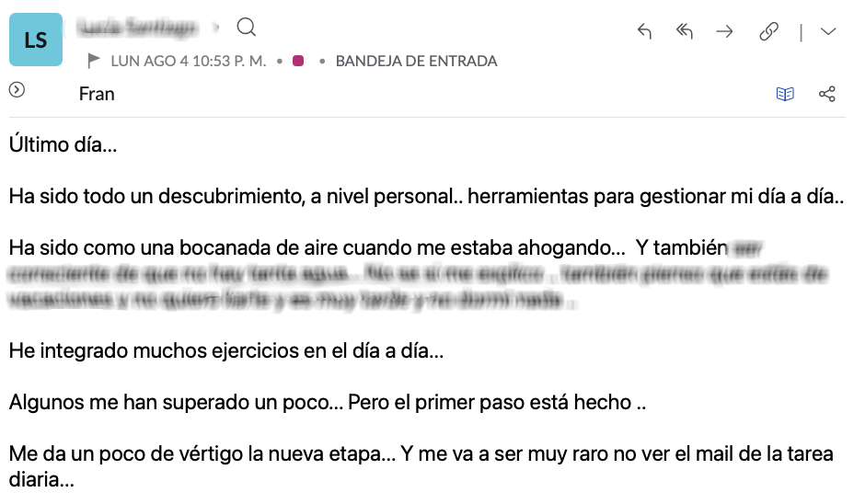Click the opening line "Último día..."
The height and width of the screenshot is (504, 854).
click(63, 144)
